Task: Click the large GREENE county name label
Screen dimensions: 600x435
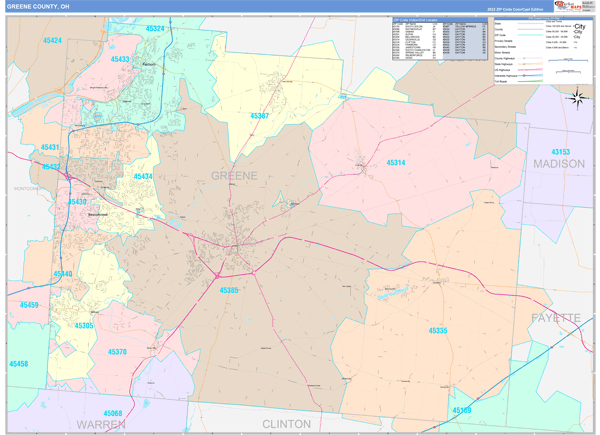Action: pos(234,175)
